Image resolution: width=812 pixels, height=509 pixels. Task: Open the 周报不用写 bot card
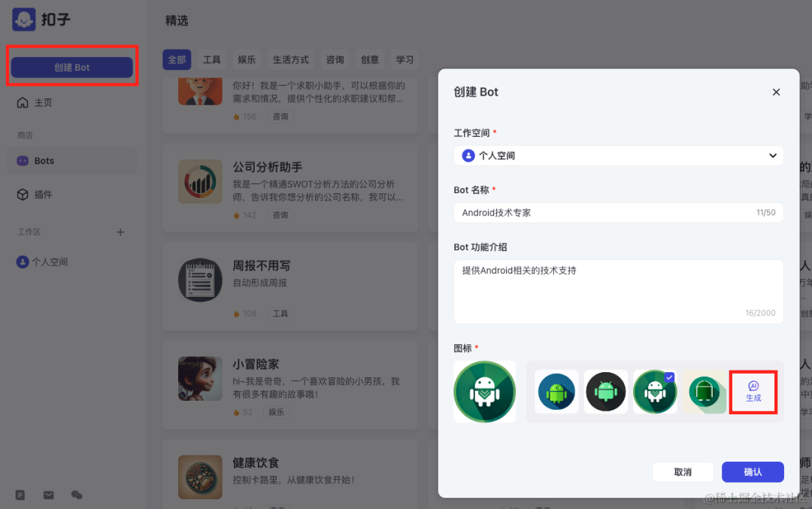coord(290,287)
